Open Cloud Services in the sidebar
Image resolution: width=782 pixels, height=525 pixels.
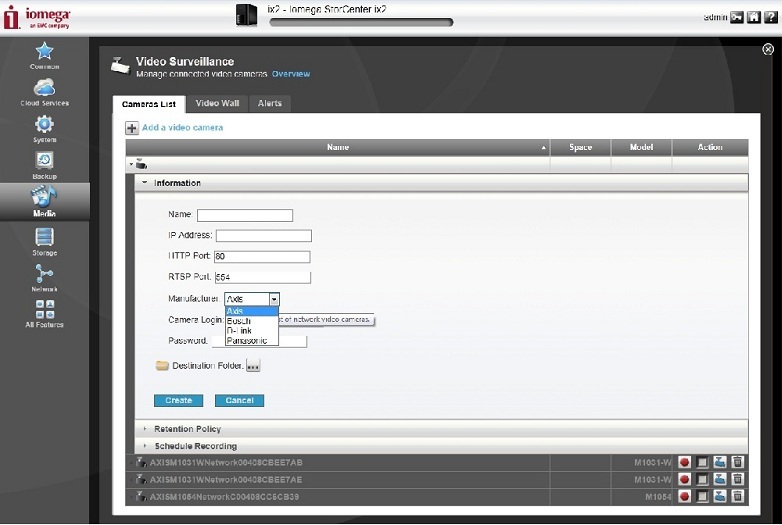tap(44, 92)
